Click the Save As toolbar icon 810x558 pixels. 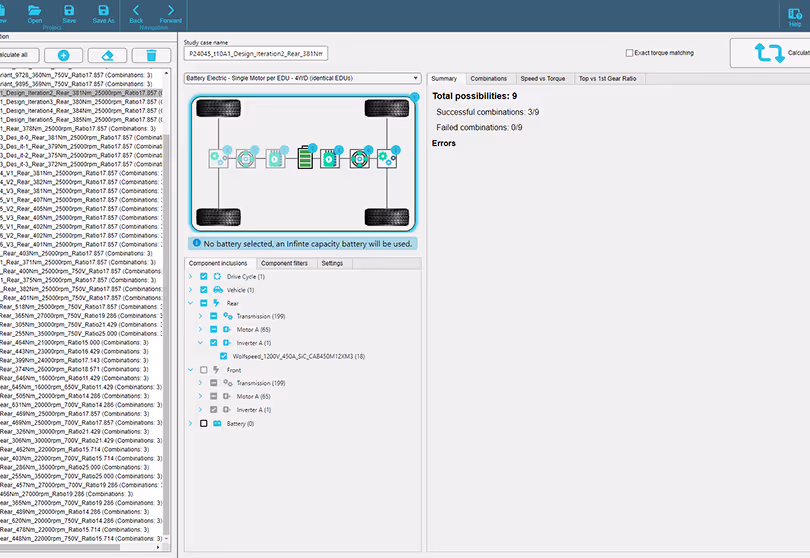(103, 14)
